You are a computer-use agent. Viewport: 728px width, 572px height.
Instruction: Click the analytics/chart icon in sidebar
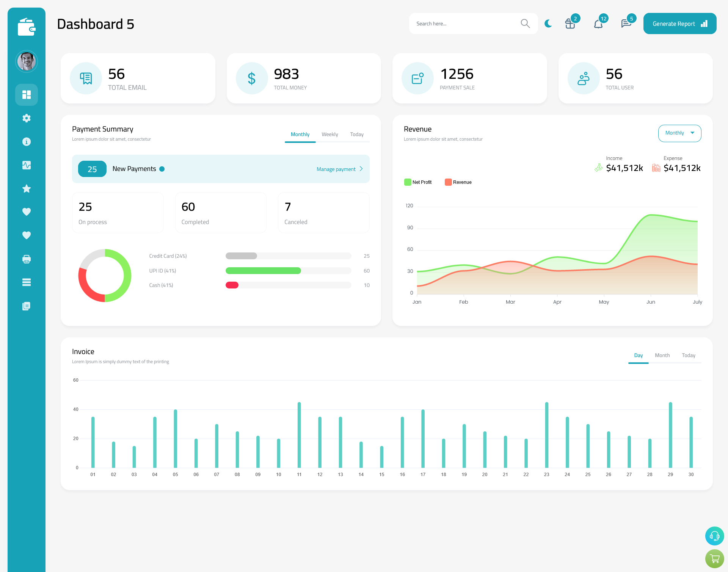coord(27,165)
